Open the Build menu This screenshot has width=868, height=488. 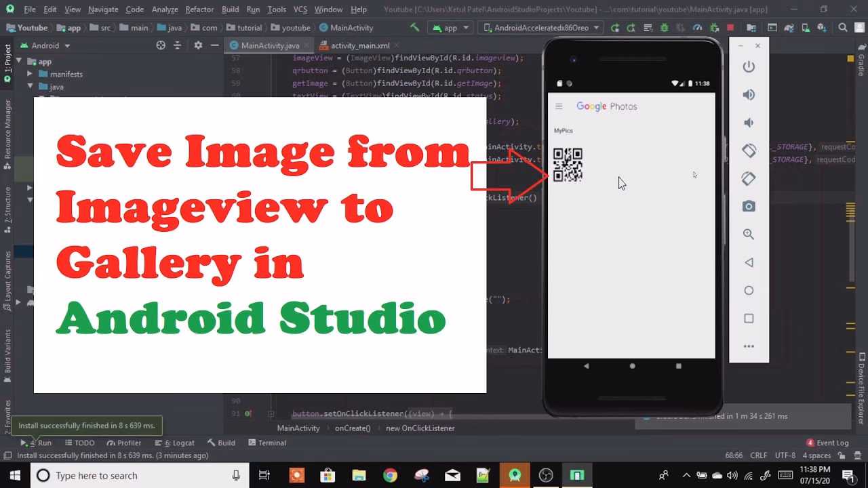pos(231,9)
